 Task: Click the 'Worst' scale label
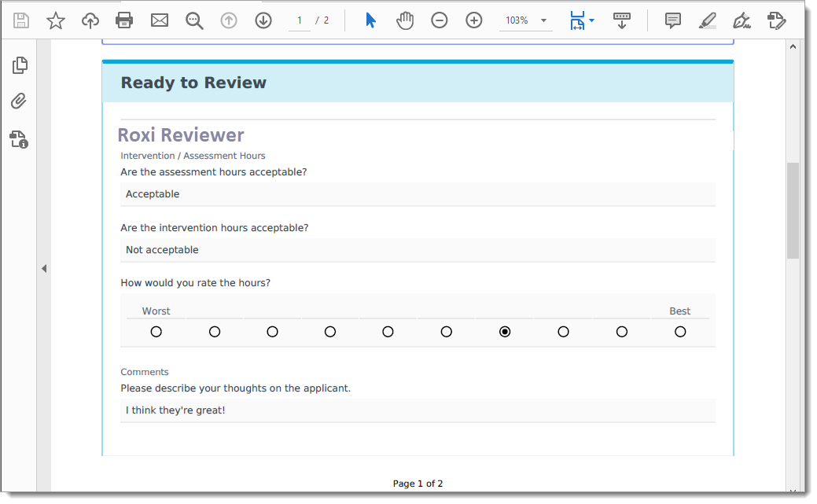point(156,311)
